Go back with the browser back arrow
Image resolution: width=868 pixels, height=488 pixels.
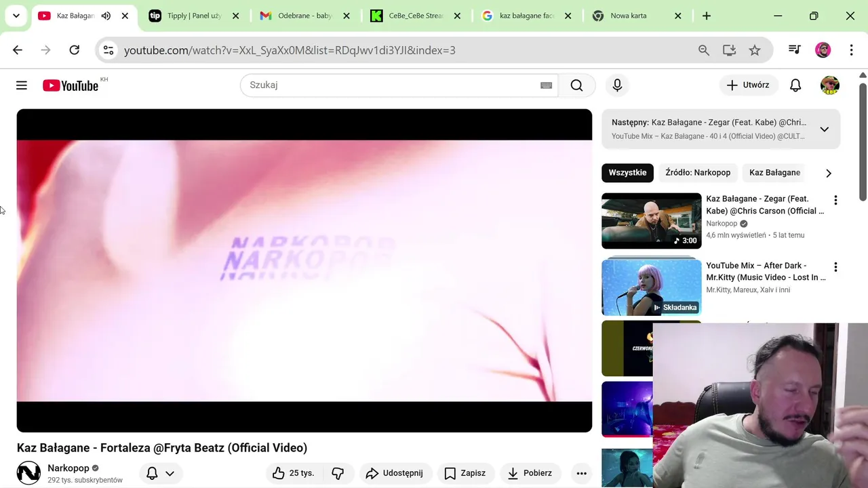pyautogui.click(x=18, y=50)
